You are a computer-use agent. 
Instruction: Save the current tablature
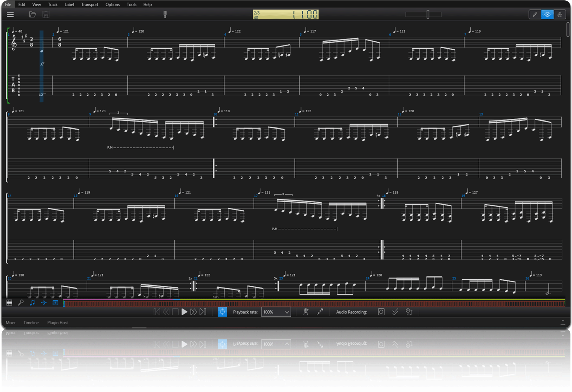46,15
